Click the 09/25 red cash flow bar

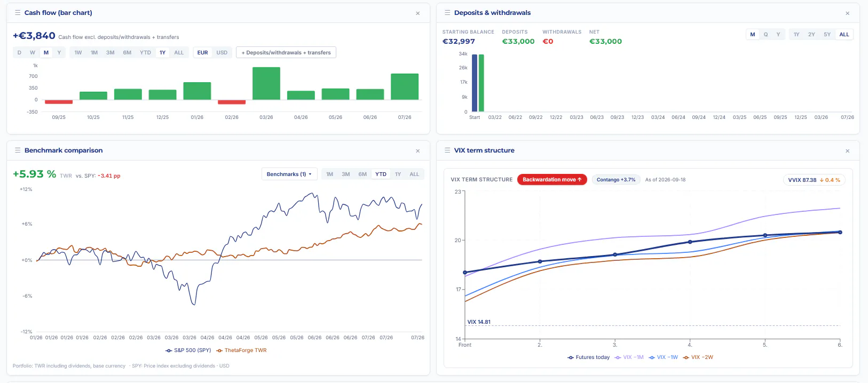point(59,102)
